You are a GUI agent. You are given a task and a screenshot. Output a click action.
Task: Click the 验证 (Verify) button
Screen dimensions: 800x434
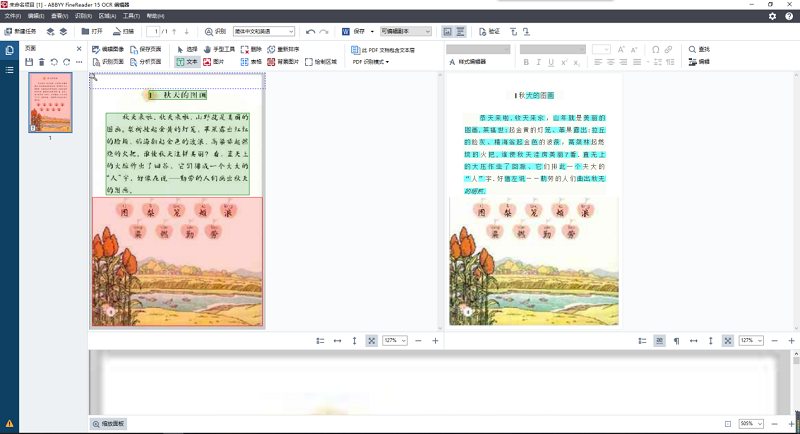(x=489, y=32)
